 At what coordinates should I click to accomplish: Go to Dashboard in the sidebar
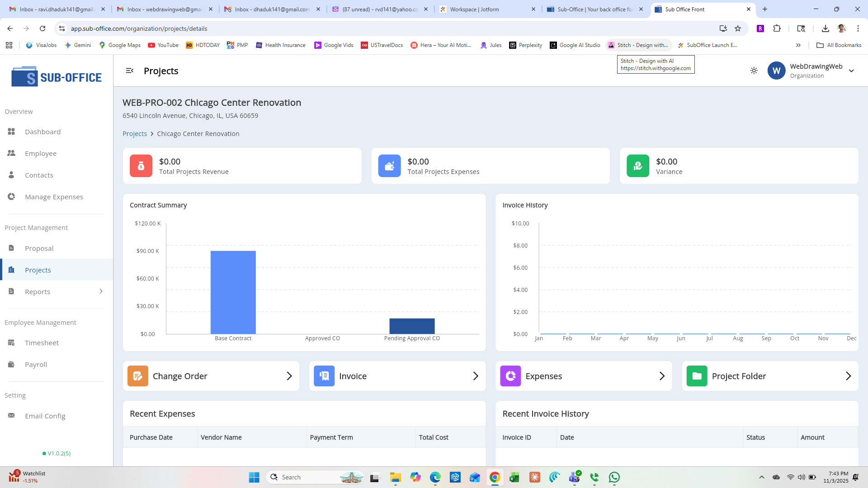coord(42,131)
